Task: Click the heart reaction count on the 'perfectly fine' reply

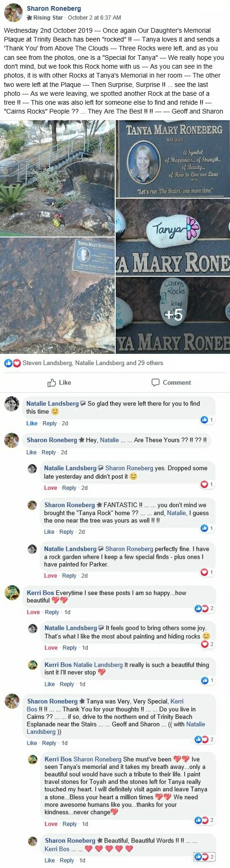Action: coord(207,572)
